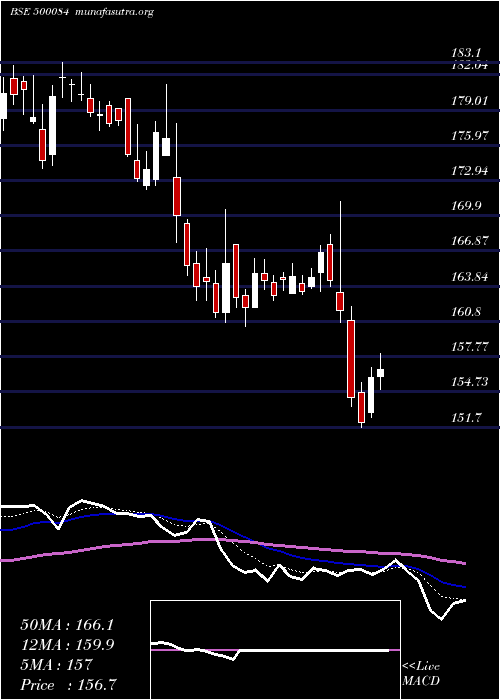Image resolution: width=500 pixels, height=700 pixels.
Task: Click the 172.94 price level label
Action: (x=471, y=171)
